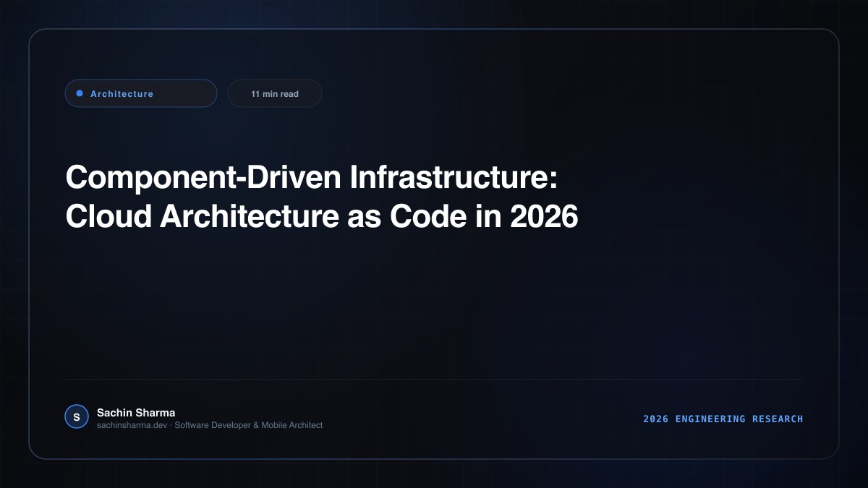Click the blue dot in Architecture badge
Image resolution: width=868 pixels, height=488 pixels.
(80, 93)
